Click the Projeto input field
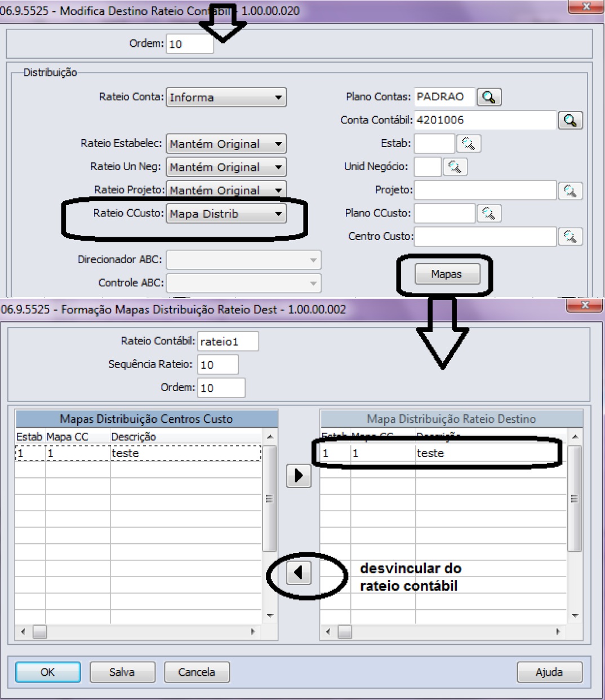 click(x=485, y=190)
